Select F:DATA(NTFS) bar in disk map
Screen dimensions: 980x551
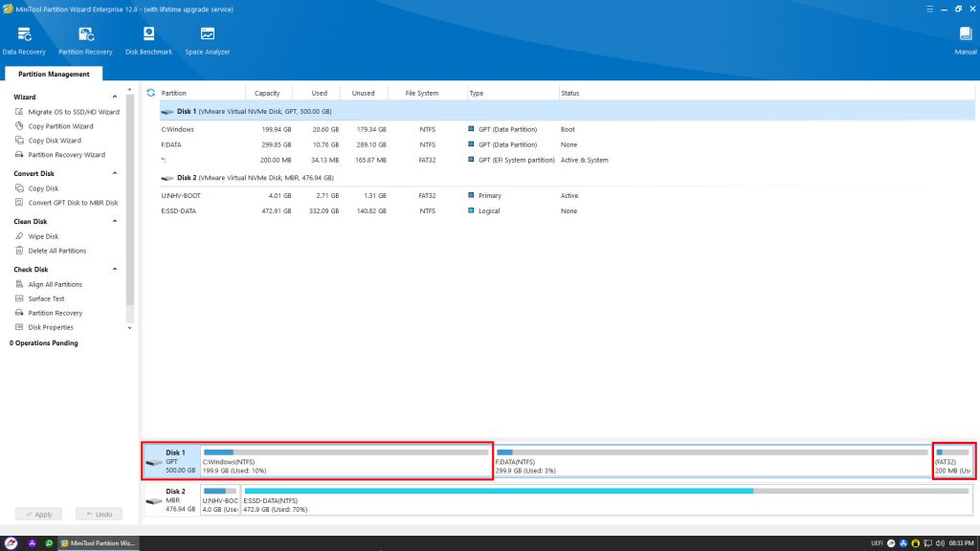click(x=712, y=461)
